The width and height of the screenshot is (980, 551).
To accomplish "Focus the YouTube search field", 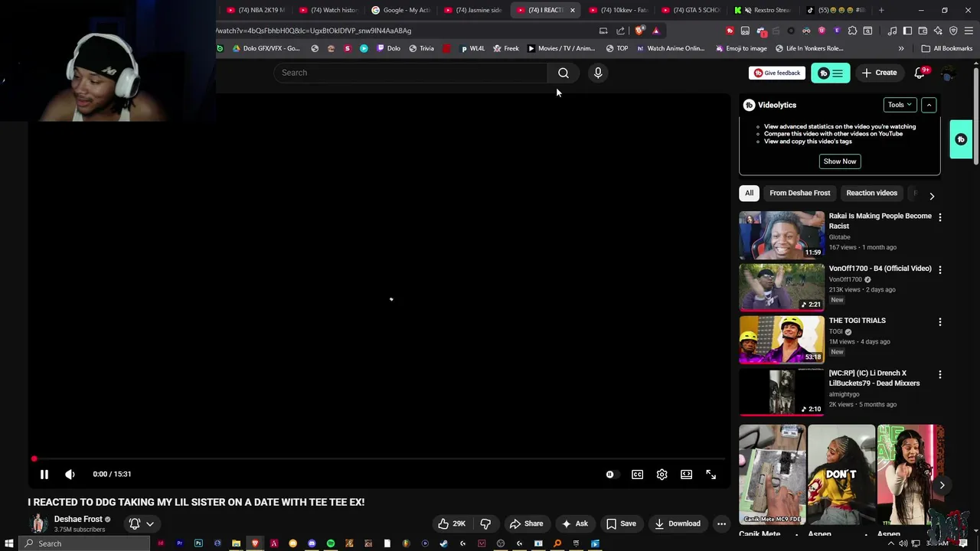I will pos(410,73).
